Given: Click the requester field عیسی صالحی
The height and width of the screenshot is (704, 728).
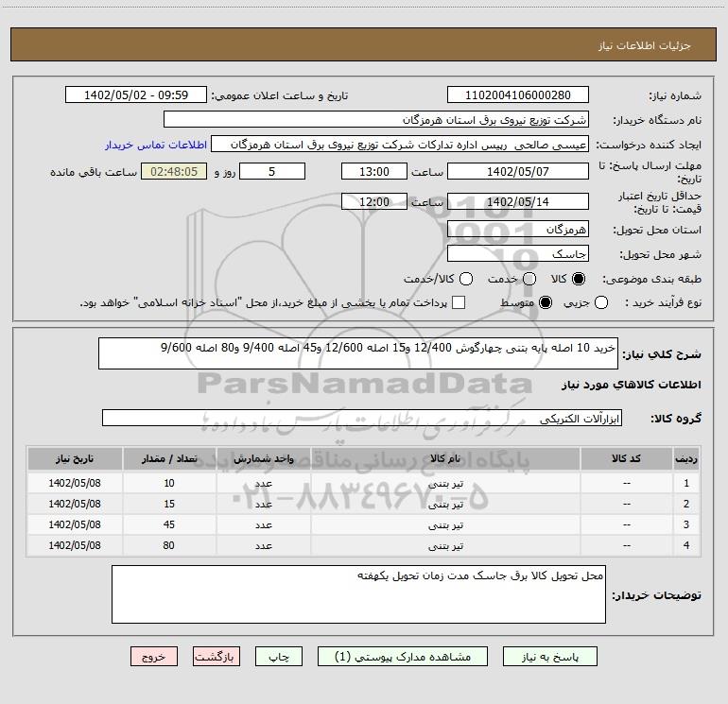Looking at the screenshot, I should [x=400, y=145].
